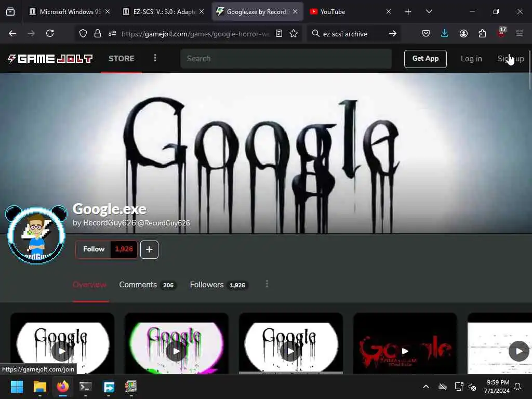Play the third Google video thumbnail
Viewport: 532px width, 399px height.
pyautogui.click(x=291, y=351)
